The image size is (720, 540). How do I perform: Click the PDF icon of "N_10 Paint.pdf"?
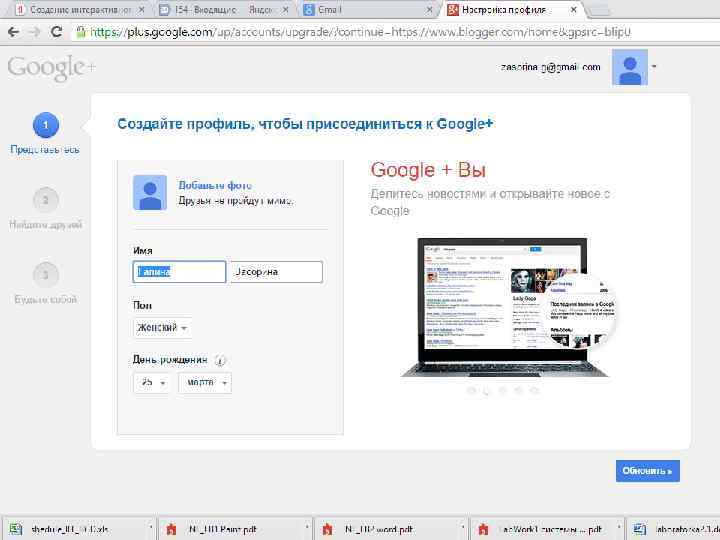171,529
